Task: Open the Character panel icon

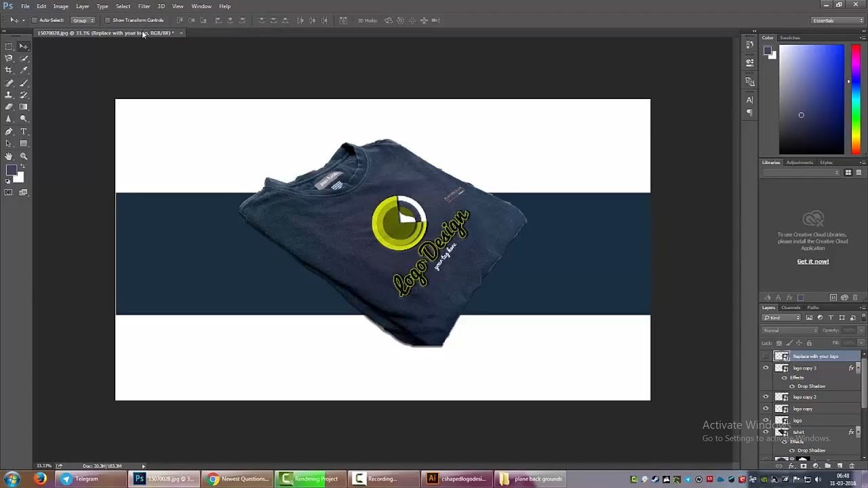Action: pyautogui.click(x=749, y=100)
